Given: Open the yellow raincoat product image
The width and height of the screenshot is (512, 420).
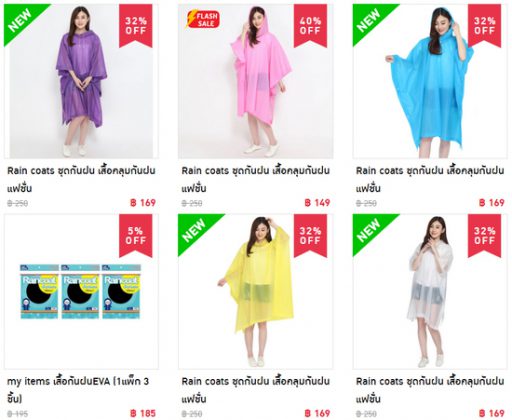Looking at the screenshot, I should click(x=255, y=291).
